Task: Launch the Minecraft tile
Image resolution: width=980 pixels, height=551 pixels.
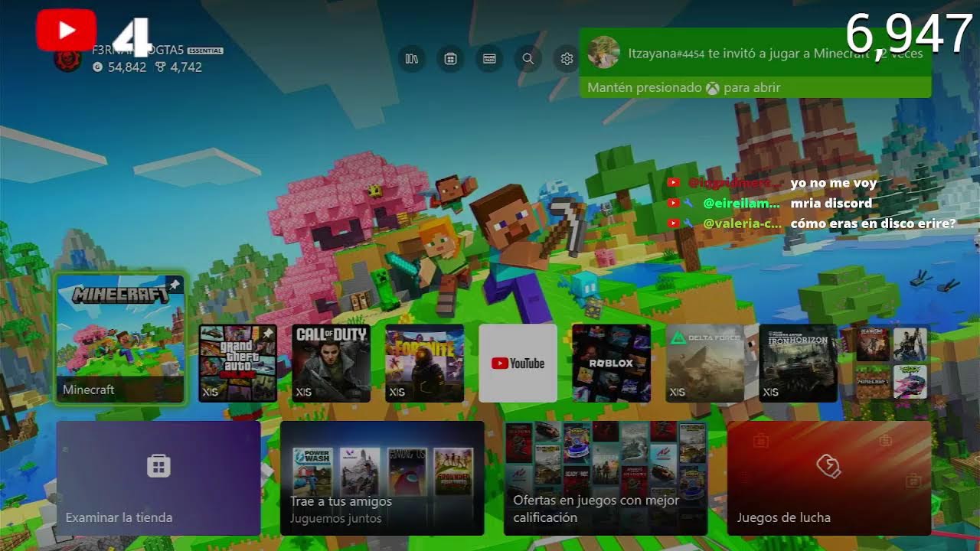Action: (120, 337)
